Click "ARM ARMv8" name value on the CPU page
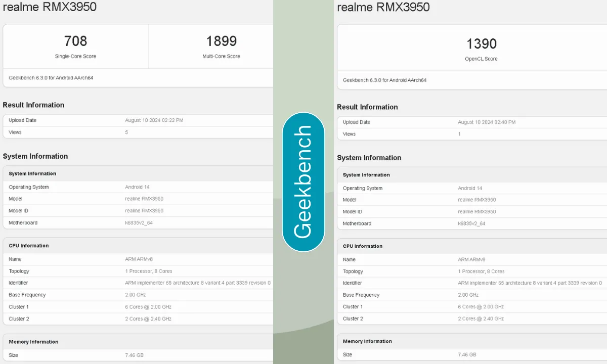The image size is (607, 364). click(x=139, y=259)
